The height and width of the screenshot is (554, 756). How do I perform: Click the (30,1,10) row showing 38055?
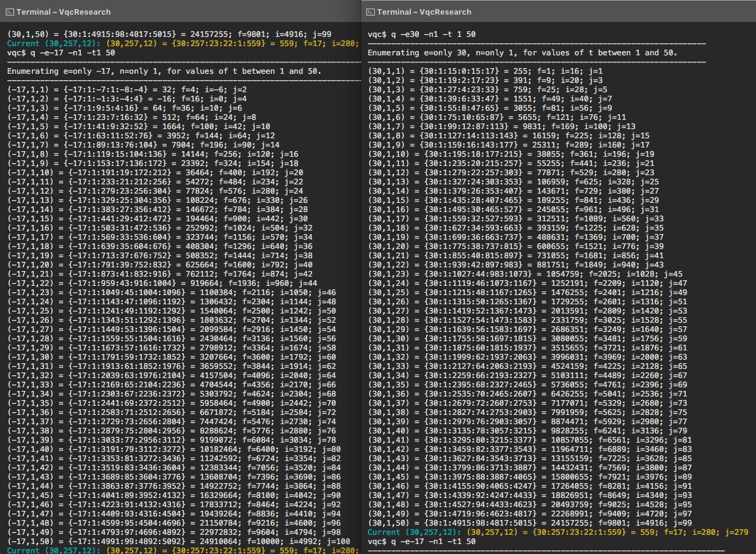(510, 154)
